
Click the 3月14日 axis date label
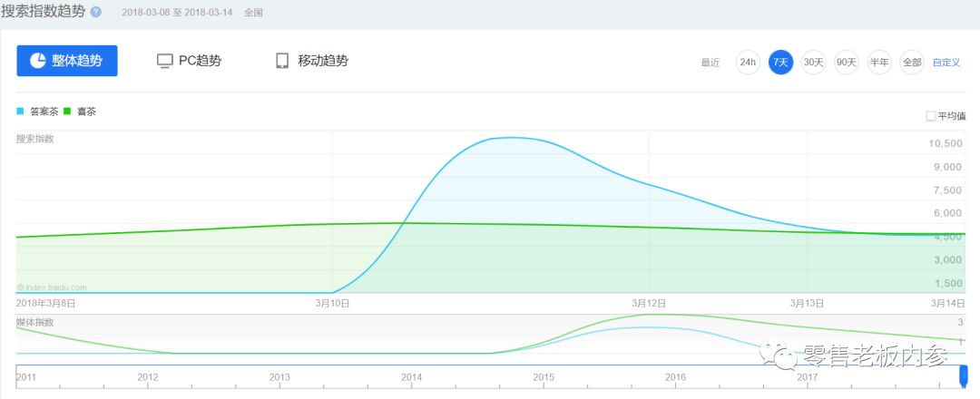(x=948, y=304)
